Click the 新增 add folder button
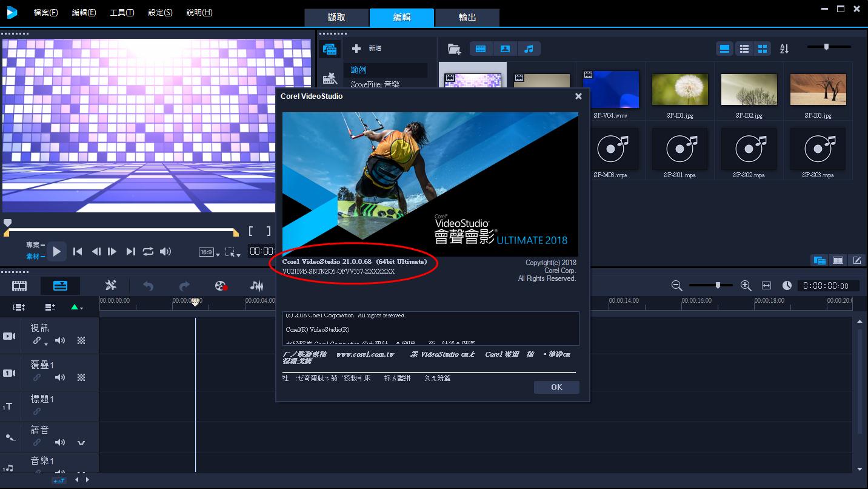 [x=367, y=49]
